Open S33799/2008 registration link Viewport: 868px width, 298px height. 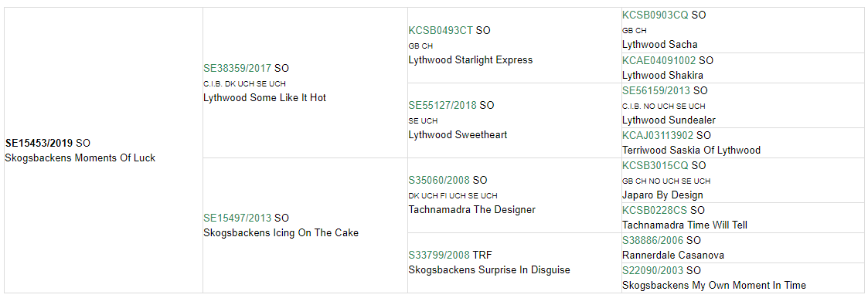tap(439, 256)
